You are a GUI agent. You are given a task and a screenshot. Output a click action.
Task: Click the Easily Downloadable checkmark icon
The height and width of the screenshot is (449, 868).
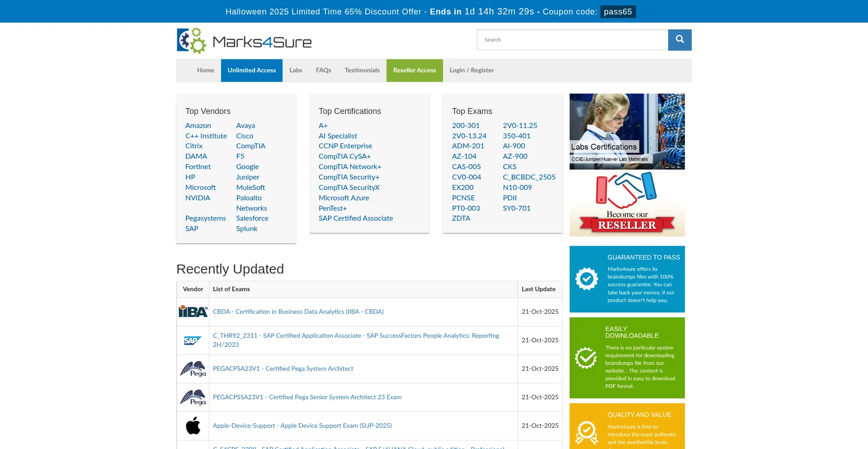click(586, 358)
